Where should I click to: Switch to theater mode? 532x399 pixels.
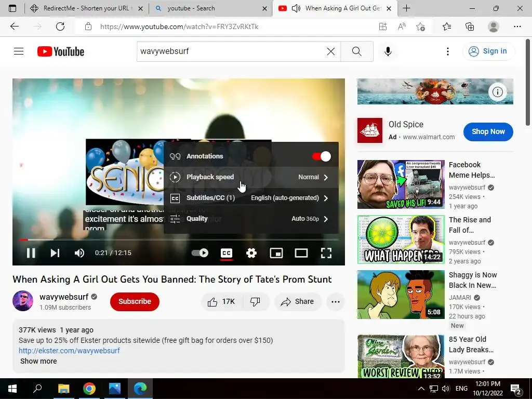click(x=301, y=253)
